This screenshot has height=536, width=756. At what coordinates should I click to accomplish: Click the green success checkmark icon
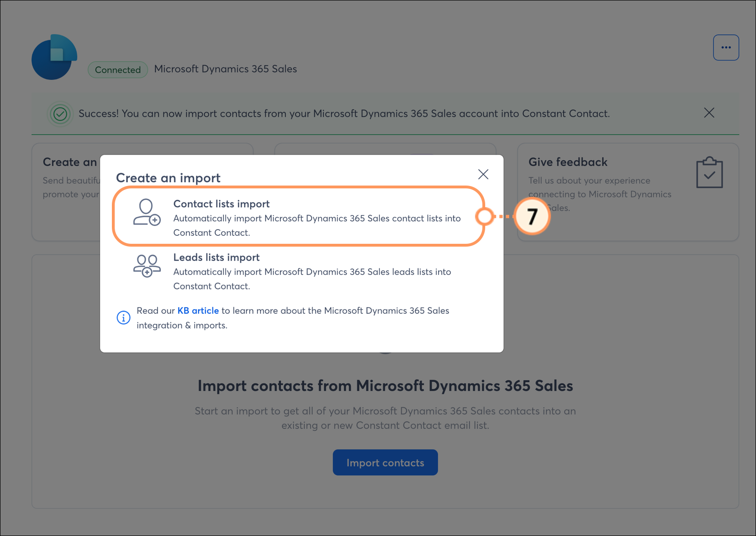point(60,114)
